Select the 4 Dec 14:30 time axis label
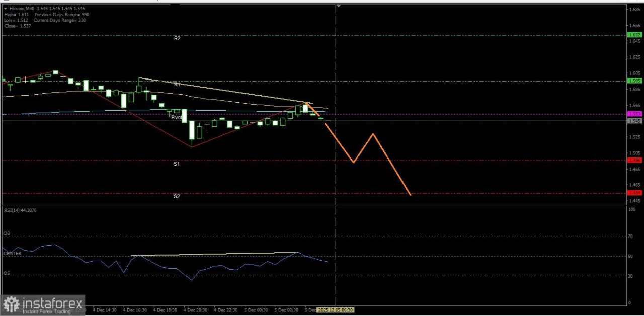 104,310
